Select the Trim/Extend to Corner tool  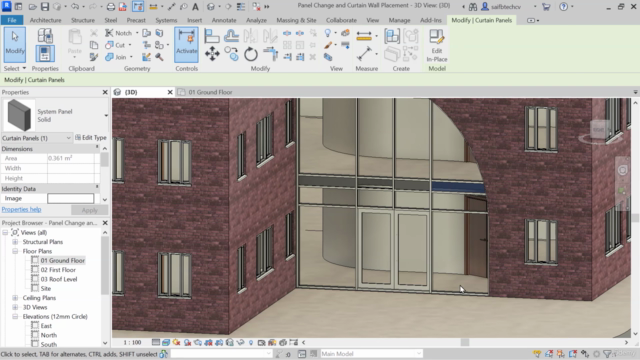pyautogui.click(x=270, y=54)
